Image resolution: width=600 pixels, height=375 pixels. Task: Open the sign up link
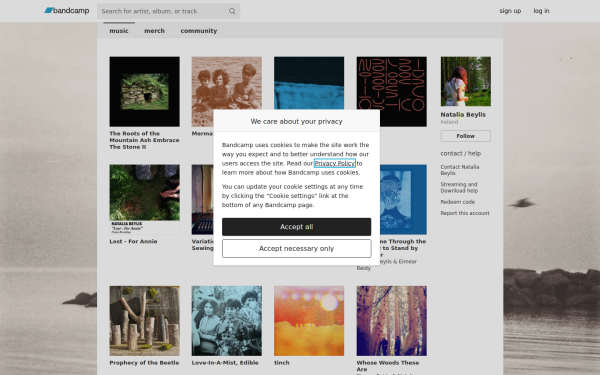click(x=510, y=11)
